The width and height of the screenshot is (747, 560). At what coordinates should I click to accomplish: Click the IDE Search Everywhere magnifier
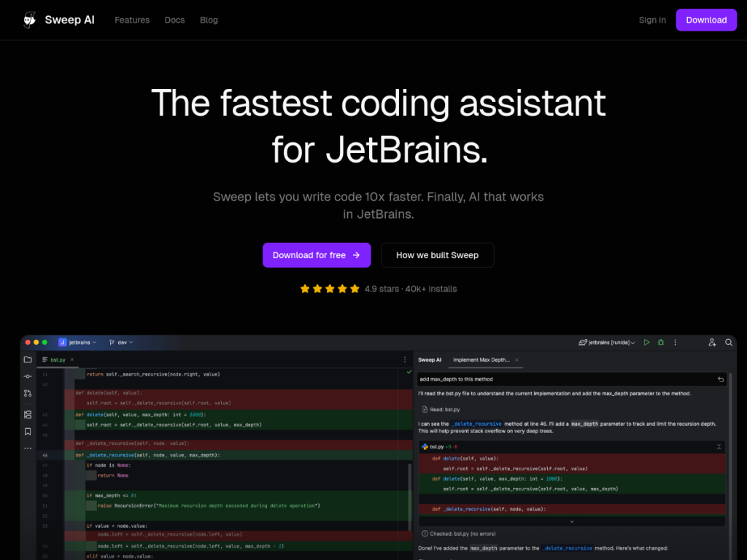click(729, 343)
